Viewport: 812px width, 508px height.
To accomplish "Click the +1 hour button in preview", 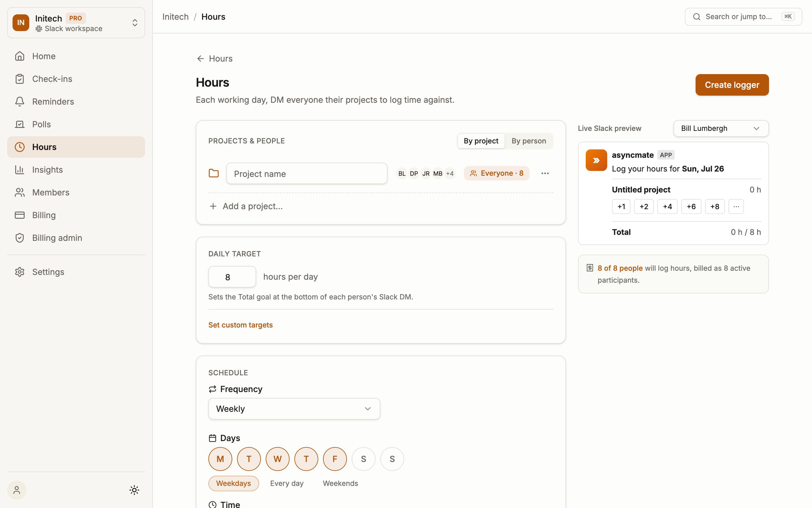I will tap(621, 206).
